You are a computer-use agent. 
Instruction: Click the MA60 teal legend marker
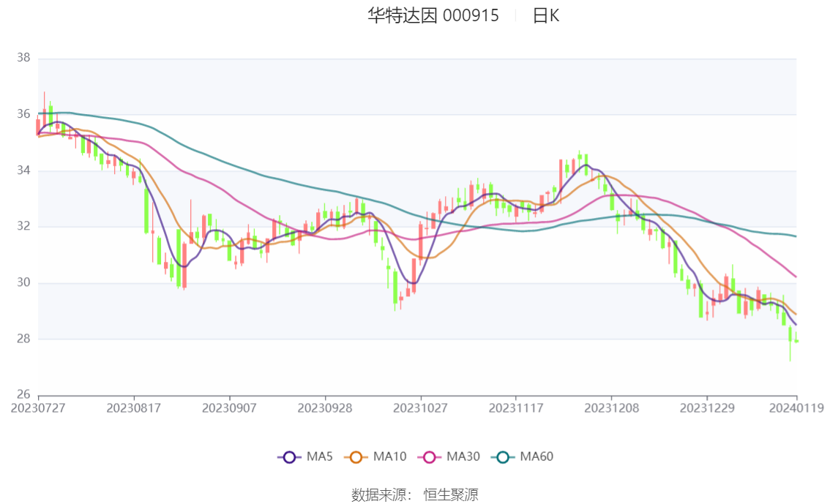point(503,457)
